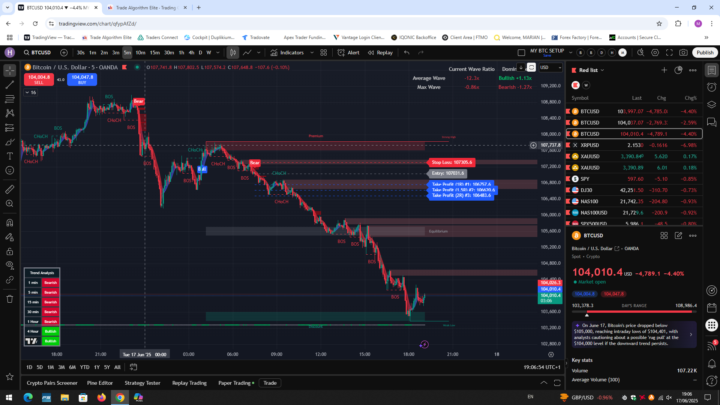The height and width of the screenshot is (405, 720).
Task: Open favorites star in left toolbar
Action: pyautogui.click(x=10, y=377)
